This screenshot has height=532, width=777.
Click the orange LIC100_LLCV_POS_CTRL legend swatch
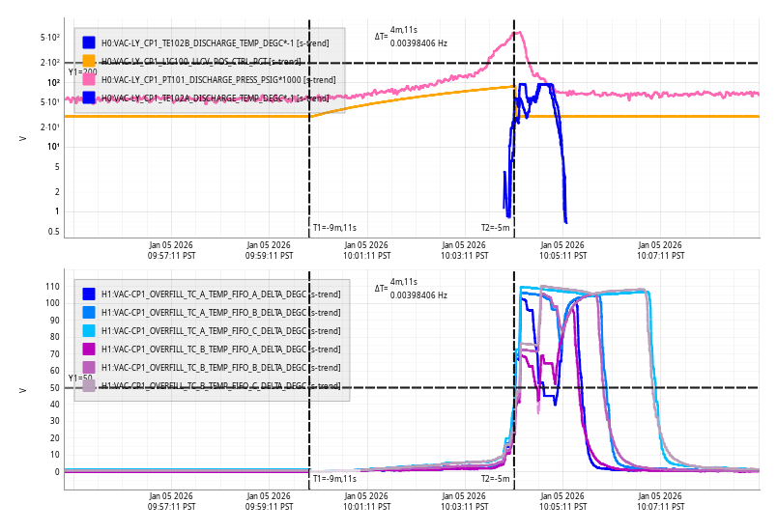tap(89, 61)
